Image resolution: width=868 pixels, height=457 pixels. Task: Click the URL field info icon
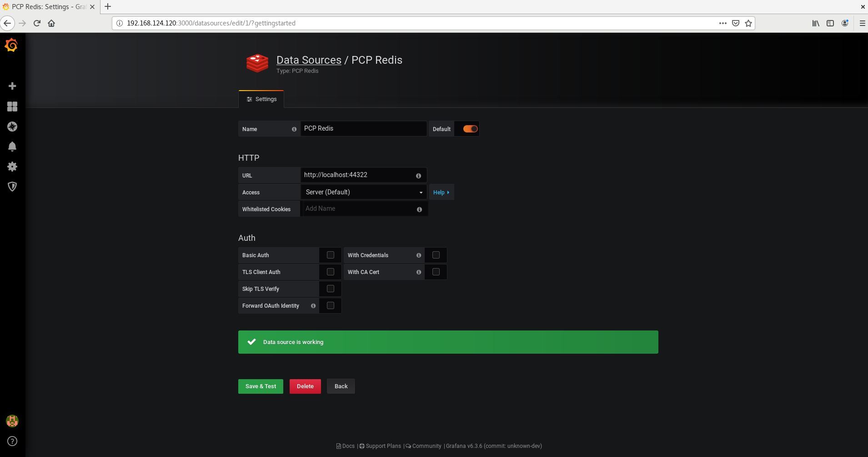(418, 176)
